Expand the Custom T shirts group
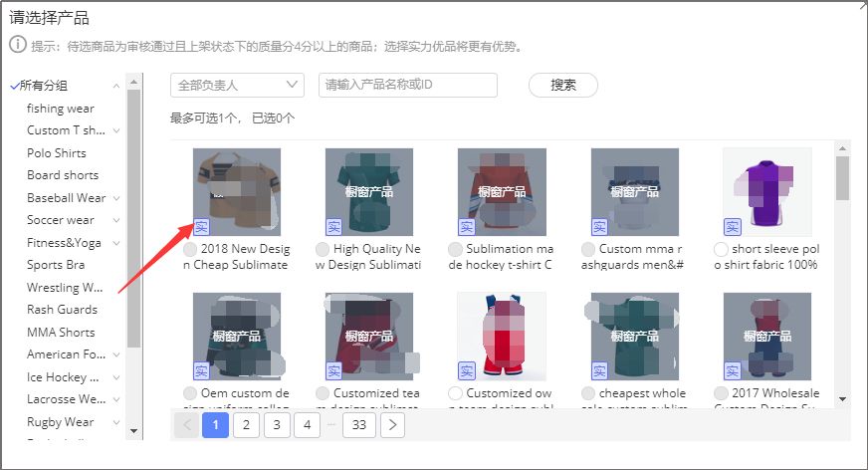The image size is (868, 470). point(116,130)
